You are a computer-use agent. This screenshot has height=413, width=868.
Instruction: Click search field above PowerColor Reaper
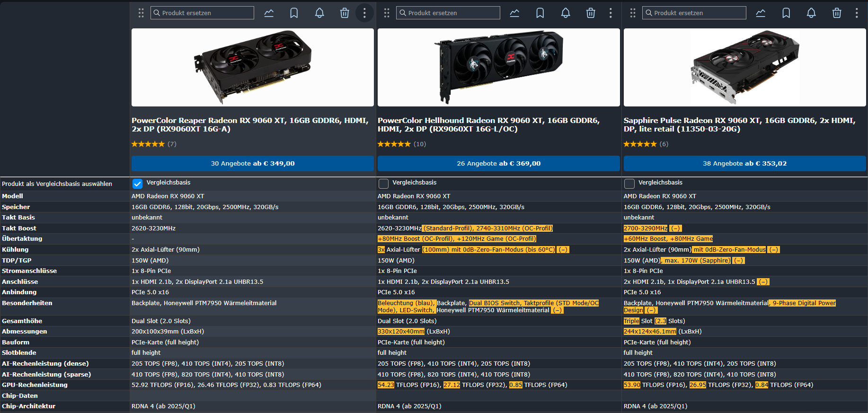click(x=202, y=13)
